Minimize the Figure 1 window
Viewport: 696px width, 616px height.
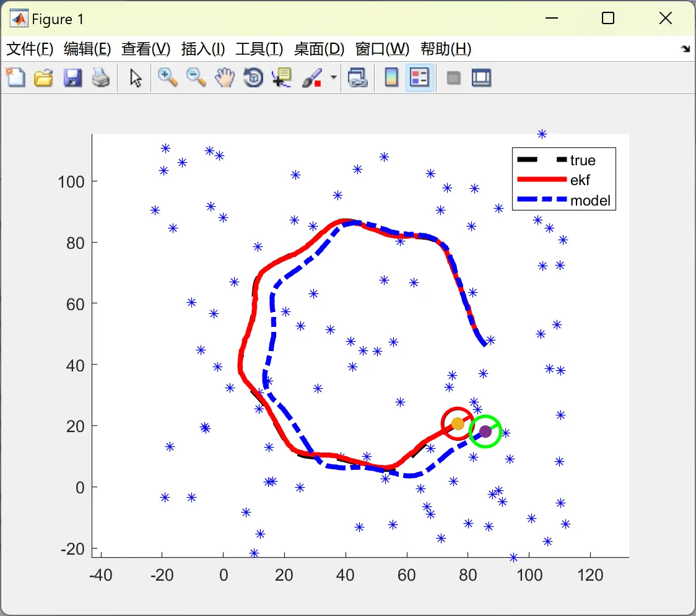pos(551,18)
